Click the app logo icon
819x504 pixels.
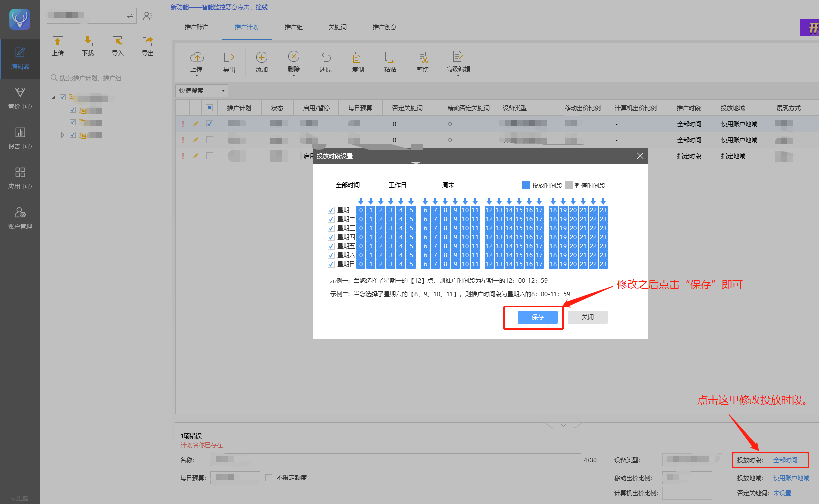point(20,19)
